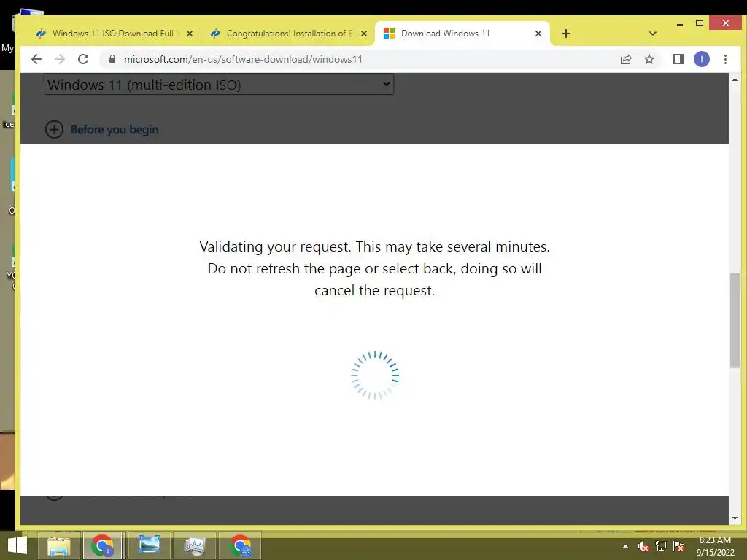
Task: Click the network tray icon
Action: (661, 546)
